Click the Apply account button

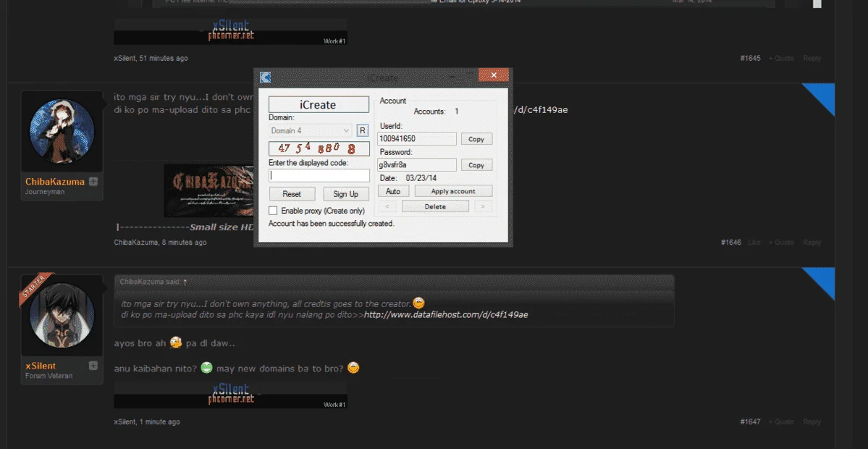pos(453,191)
